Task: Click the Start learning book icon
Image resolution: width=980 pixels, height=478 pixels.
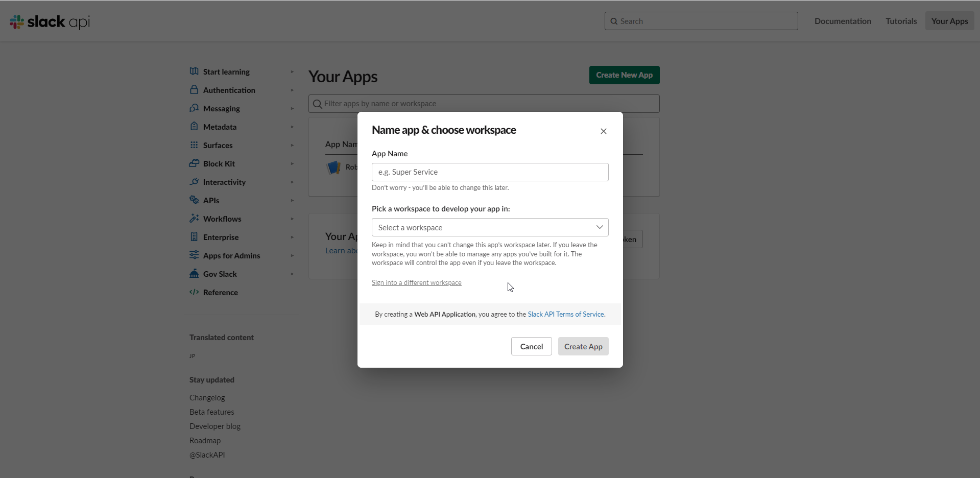Action: (194, 71)
